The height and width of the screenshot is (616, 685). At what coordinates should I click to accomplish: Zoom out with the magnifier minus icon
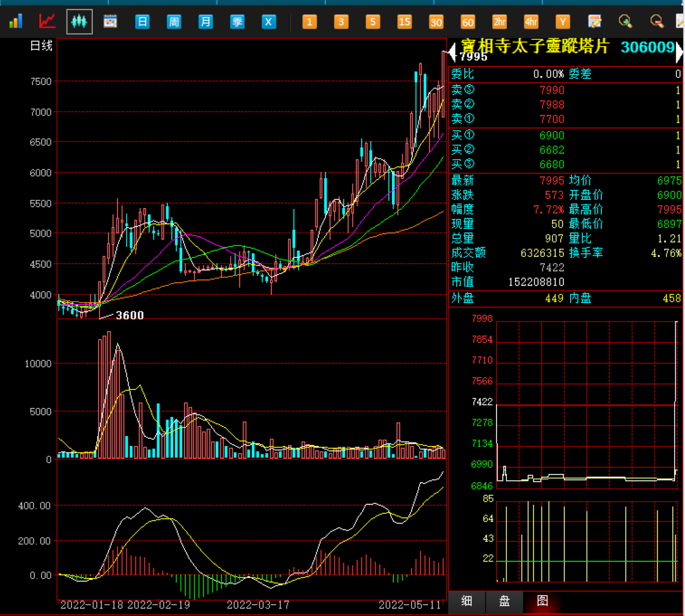(657, 21)
